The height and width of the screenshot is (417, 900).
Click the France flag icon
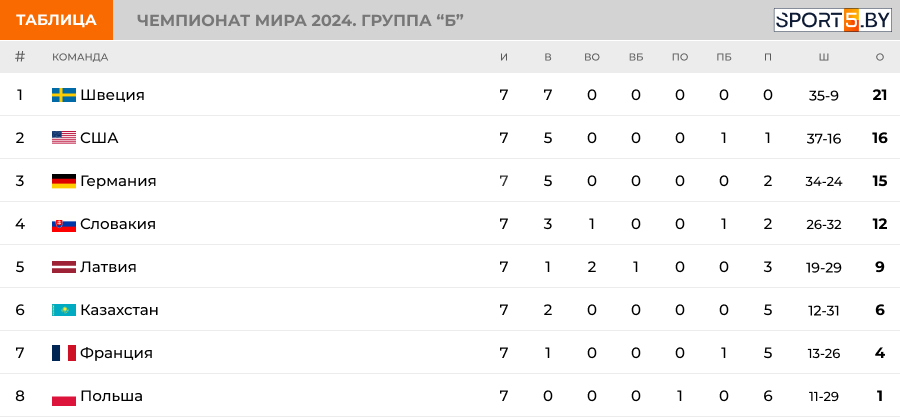click(x=64, y=353)
